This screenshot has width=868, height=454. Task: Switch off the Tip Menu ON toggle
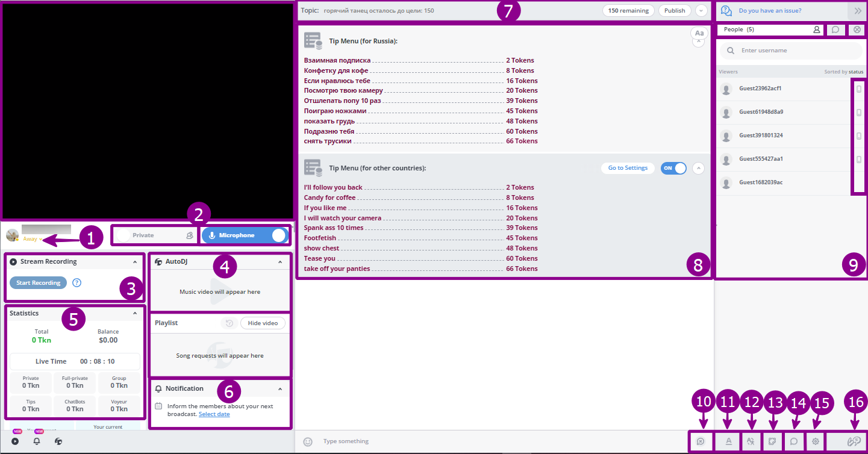click(x=673, y=168)
